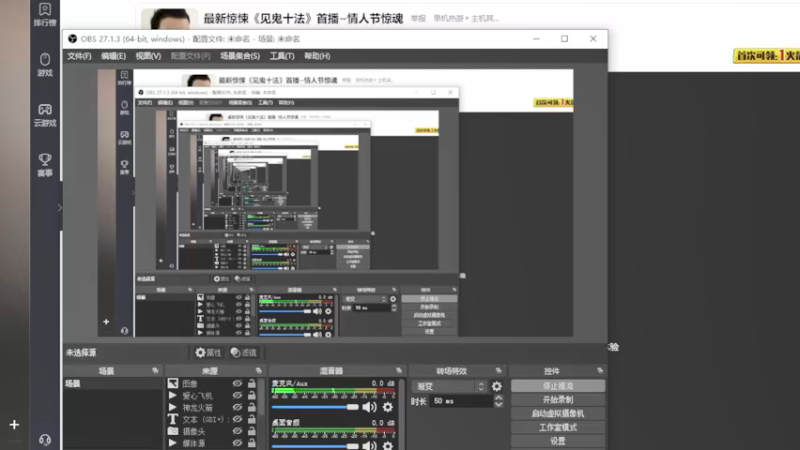Open 麦克风/Aux audio settings gear
The image size is (800, 450).
388,407
